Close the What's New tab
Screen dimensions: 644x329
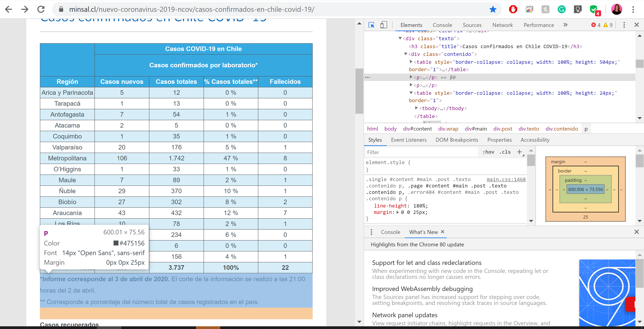pyautogui.click(x=442, y=232)
